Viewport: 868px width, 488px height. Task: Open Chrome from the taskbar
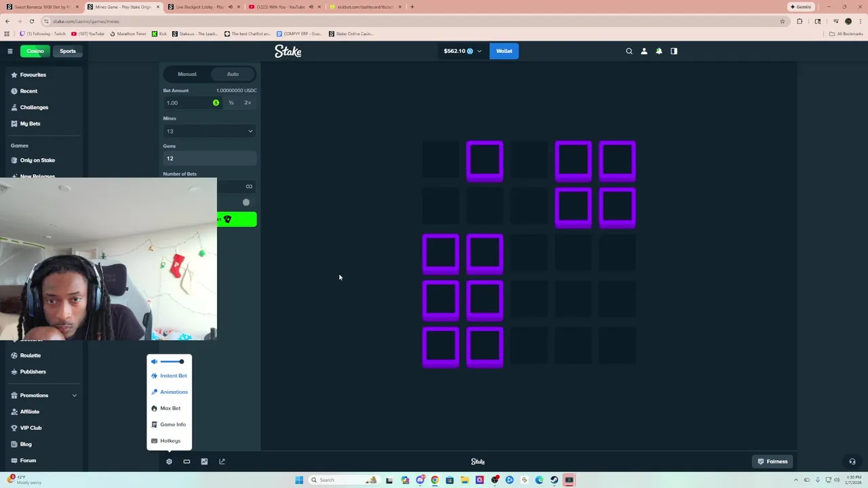pyautogui.click(x=435, y=480)
